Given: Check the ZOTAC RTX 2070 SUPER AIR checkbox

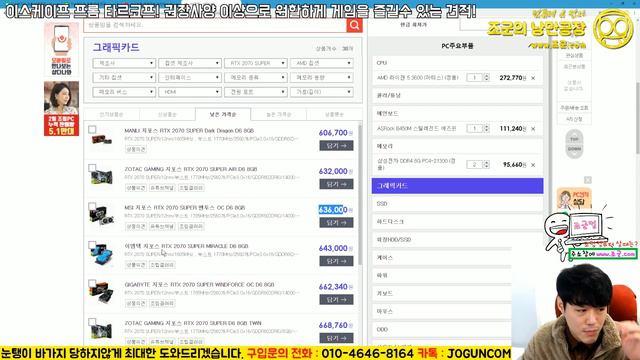Looking at the screenshot, I should click(x=92, y=168).
